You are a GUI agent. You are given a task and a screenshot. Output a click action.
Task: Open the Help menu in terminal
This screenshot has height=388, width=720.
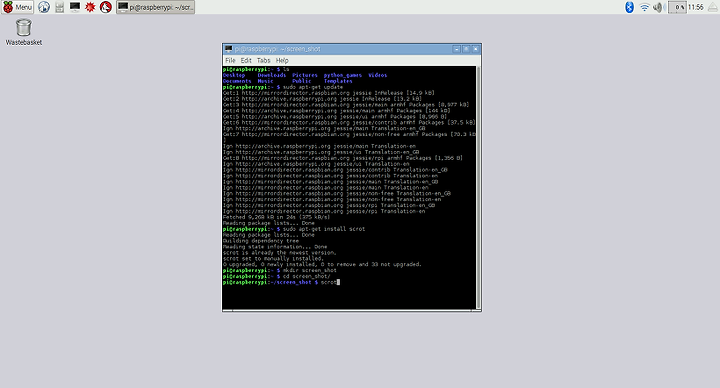(282, 61)
